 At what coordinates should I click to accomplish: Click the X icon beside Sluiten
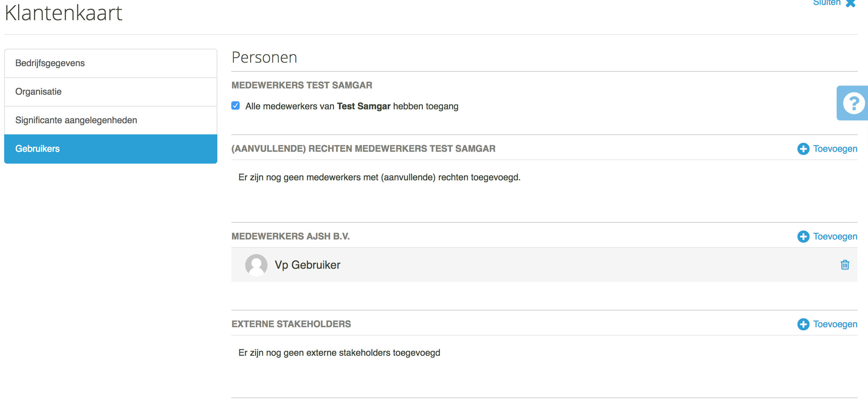(x=851, y=3)
